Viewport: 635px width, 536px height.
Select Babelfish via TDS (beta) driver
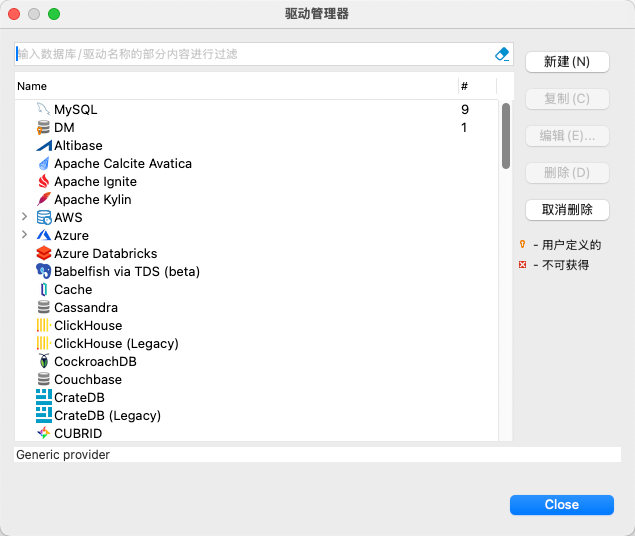click(x=257, y=271)
